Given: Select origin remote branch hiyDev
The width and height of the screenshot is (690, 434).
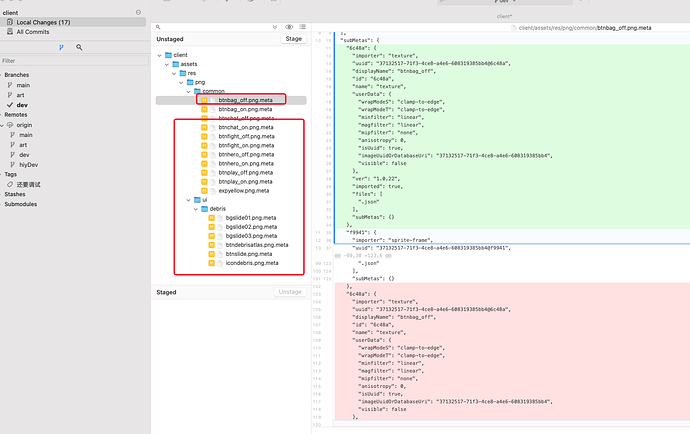Looking at the screenshot, I should [x=29, y=165].
